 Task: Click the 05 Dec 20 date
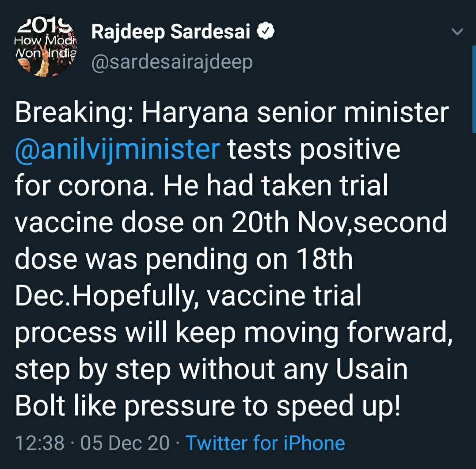125,443
